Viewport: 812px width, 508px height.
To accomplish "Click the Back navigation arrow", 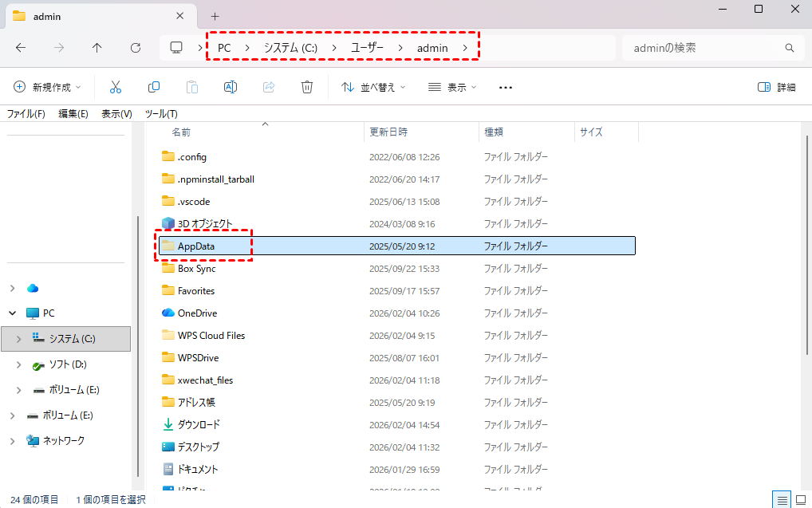I will (21, 48).
